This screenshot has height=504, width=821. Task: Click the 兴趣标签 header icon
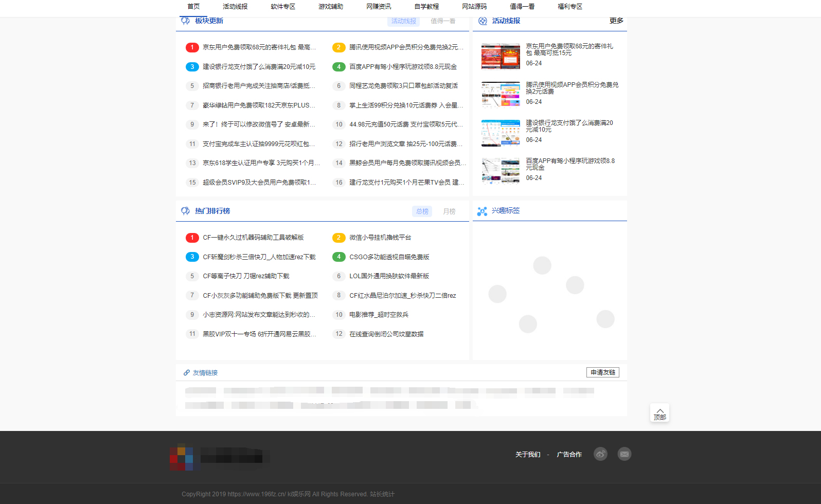(482, 211)
